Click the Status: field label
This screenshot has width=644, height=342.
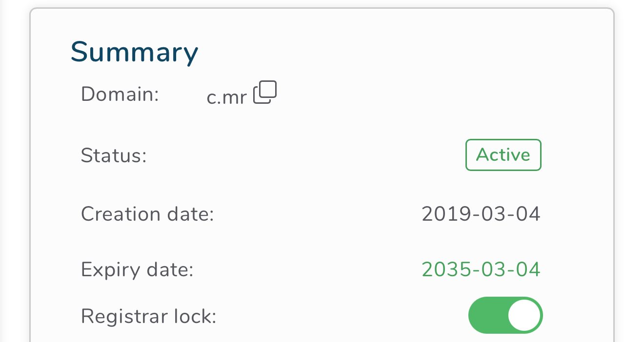[x=114, y=155]
